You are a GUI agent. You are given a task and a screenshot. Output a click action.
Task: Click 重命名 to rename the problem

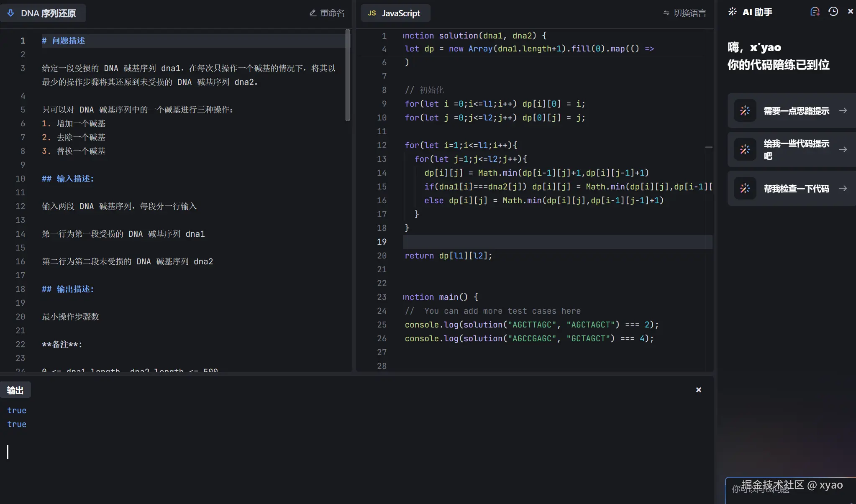click(332, 13)
